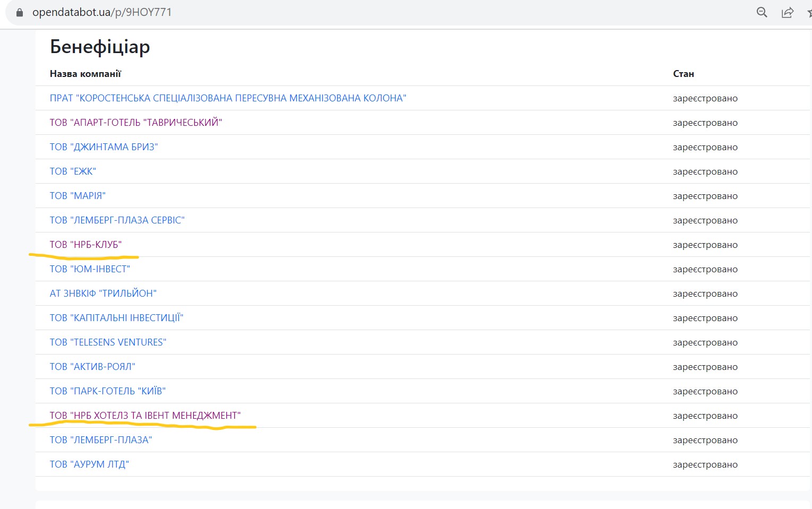Image resolution: width=812 pixels, height=509 pixels.
Task: Open ТОВ "АПАРТ-ГОТЕЛЬ "ТАВРИЧЕСЬКИЙ" link
Action: (x=135, y=123)
